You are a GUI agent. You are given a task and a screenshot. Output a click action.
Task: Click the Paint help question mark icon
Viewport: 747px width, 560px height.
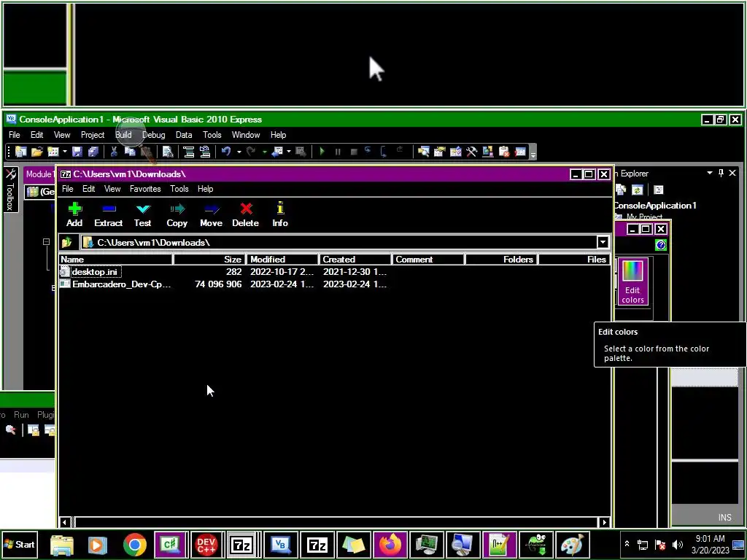pyautogui.click(x=661, y=245)
